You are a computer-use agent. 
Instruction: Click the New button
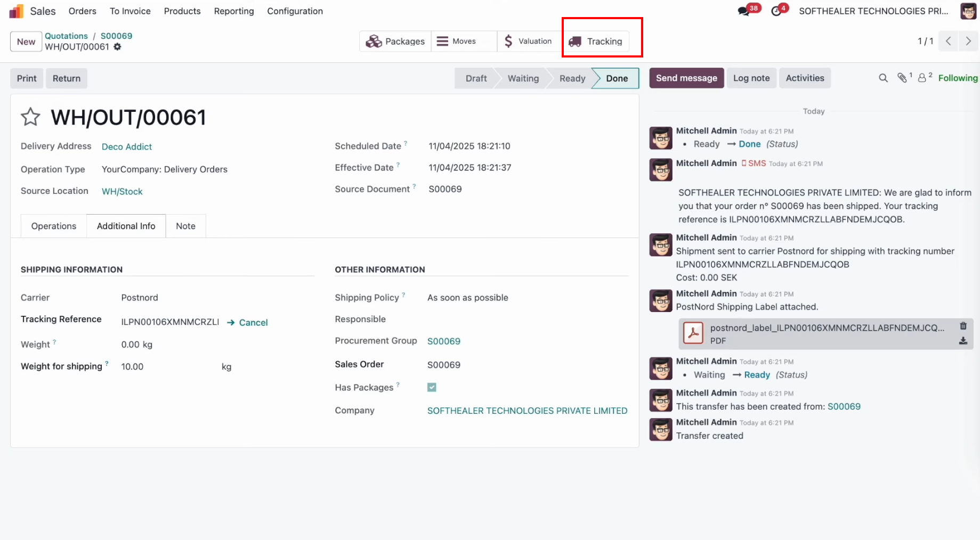tap(26, 42)
